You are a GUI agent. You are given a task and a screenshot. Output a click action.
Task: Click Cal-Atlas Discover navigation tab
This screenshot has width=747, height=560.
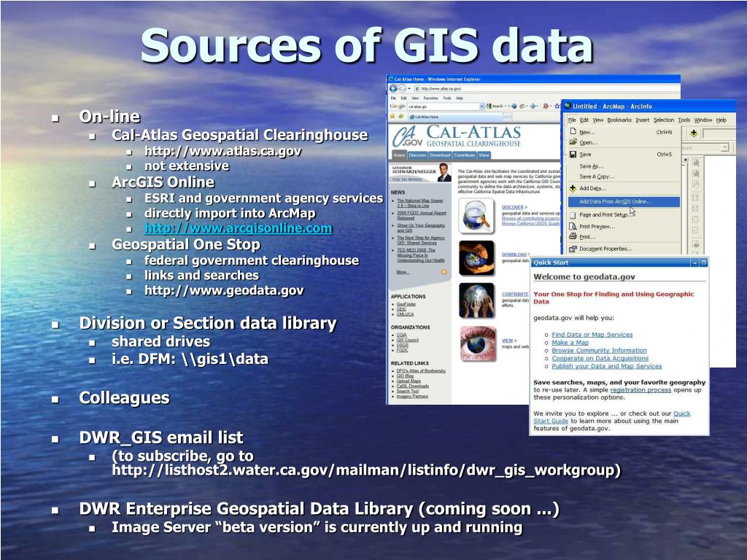pos(418,155)
